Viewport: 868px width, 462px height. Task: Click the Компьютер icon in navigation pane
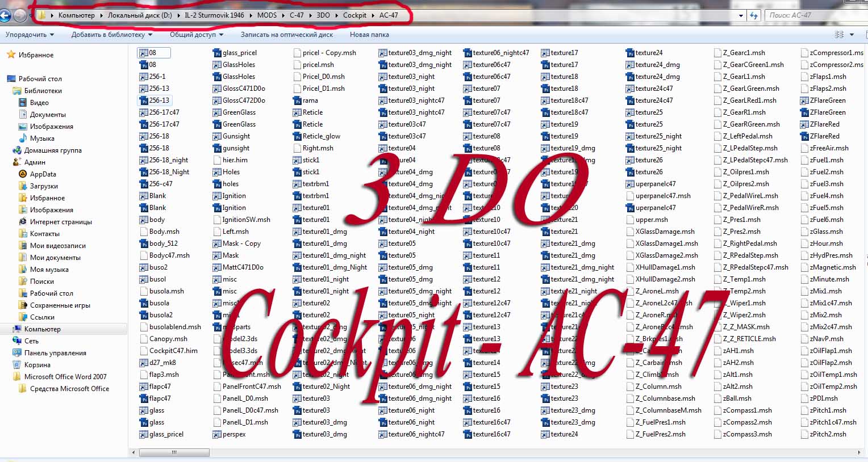click(17, 329)
